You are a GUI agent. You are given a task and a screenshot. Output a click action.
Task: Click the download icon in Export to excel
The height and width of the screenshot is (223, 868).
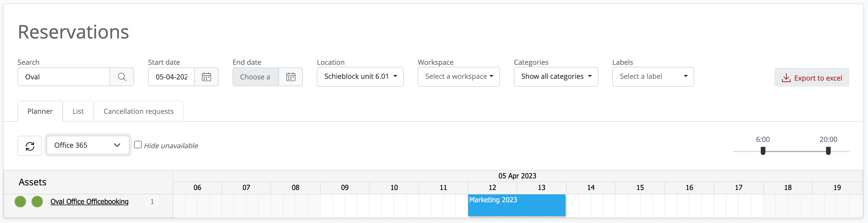coord(786,78)
